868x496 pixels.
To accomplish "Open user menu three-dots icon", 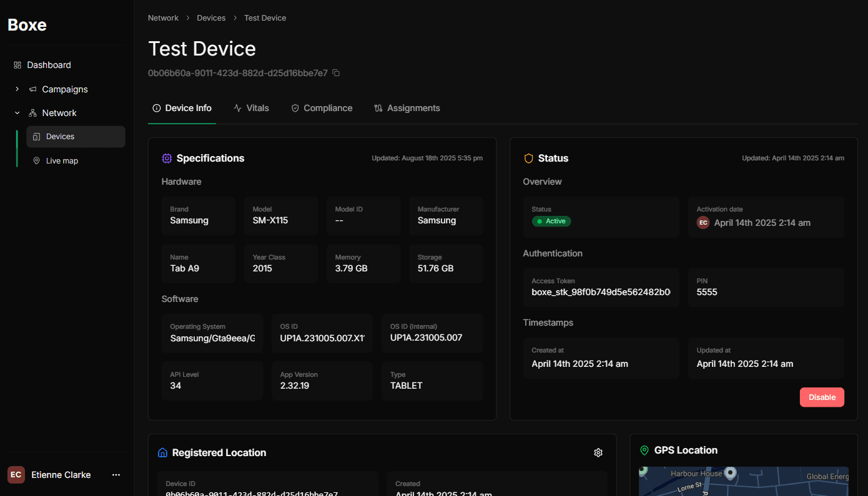I will pos(116,475).
